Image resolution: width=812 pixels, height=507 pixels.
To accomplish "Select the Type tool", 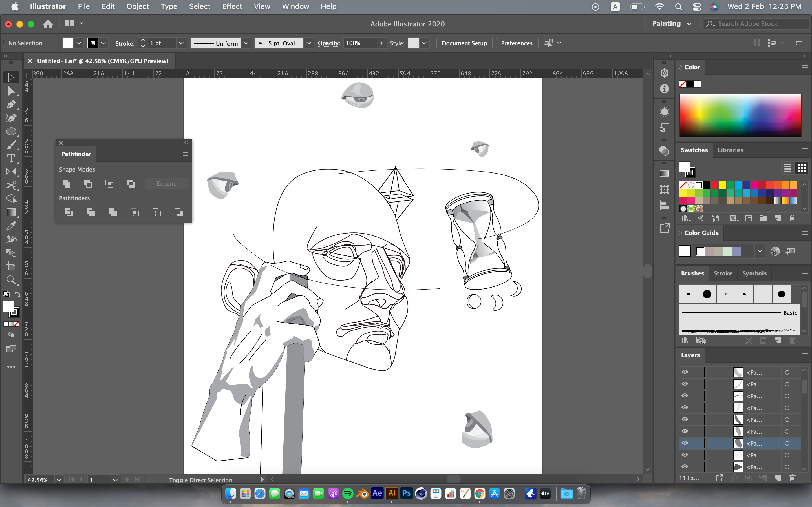I will click(x=11, y=159).
